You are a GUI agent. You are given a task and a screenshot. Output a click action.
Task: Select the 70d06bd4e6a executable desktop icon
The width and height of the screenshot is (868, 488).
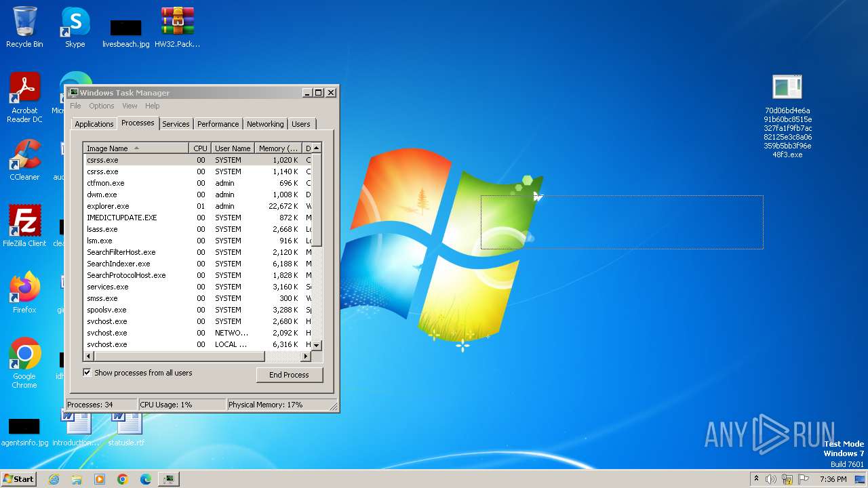coord(787,117)
